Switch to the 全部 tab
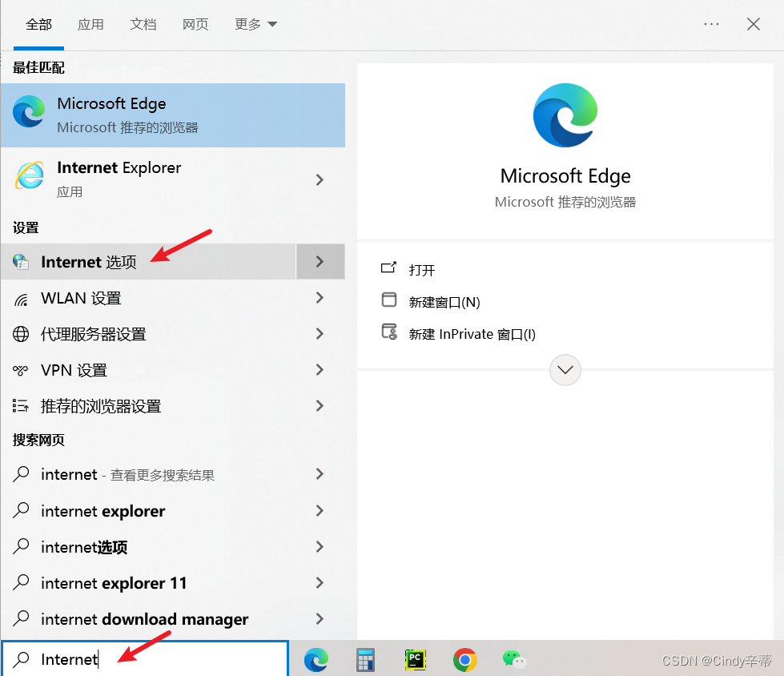The height and width of the screenshot is (676, 784). [39, 24]
